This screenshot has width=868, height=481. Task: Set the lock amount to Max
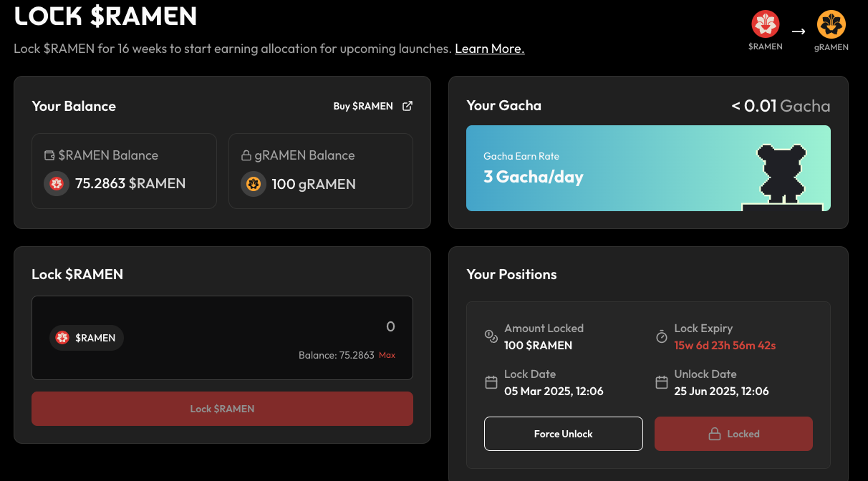click(387, 355)
